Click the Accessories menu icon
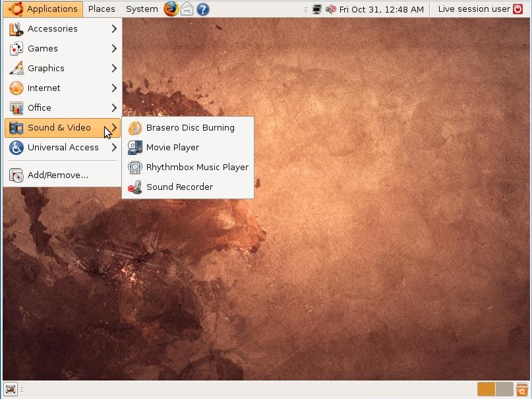The width and height of the screenshot is (532, 399). pyautogui.click(x=16, y=29)
